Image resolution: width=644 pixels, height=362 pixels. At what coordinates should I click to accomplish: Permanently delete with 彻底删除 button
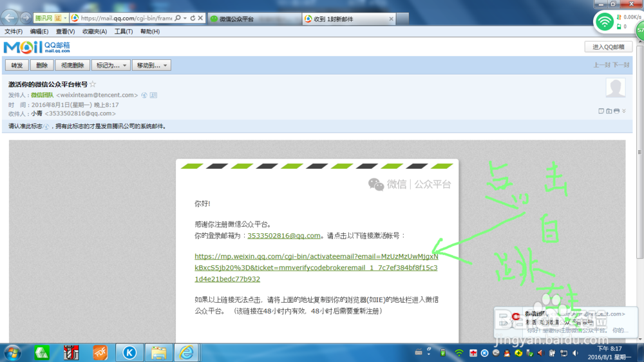tap(72, 65)
